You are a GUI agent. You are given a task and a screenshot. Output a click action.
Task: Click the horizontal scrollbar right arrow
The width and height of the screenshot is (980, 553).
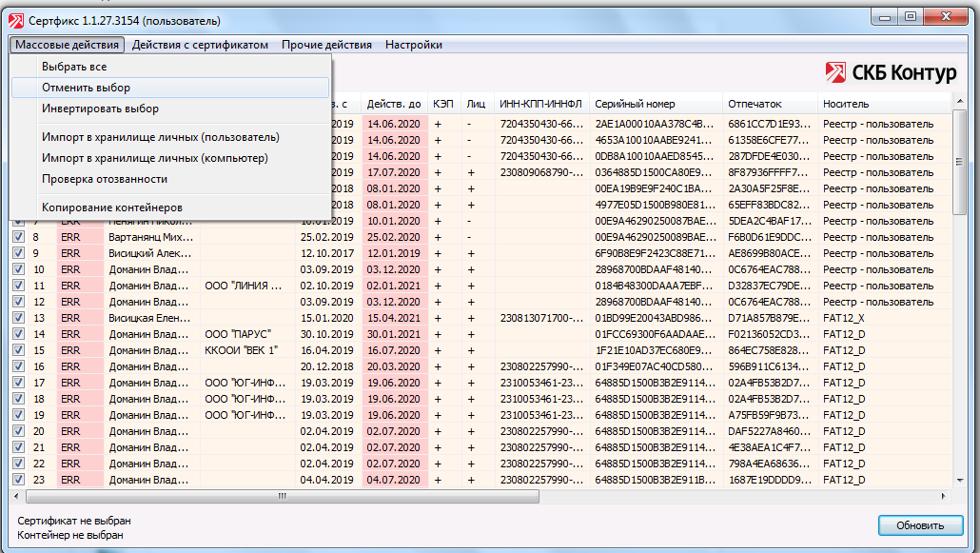[944, 496]
